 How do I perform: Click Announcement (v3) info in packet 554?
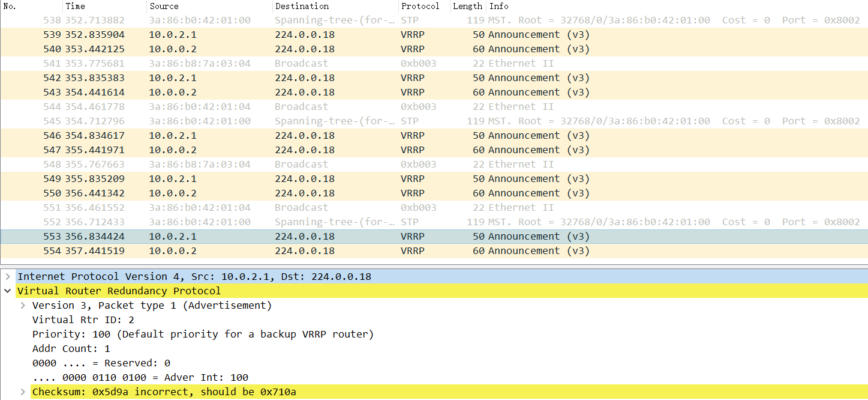point(539,250)
